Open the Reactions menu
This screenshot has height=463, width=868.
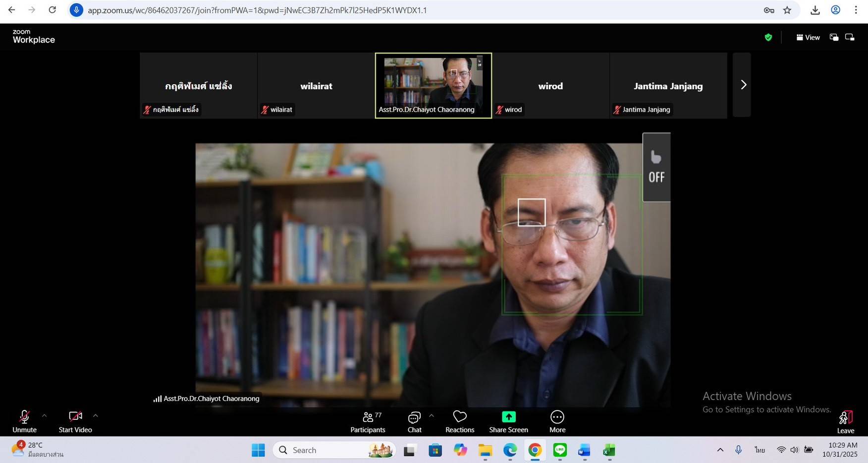coord(460,421)
